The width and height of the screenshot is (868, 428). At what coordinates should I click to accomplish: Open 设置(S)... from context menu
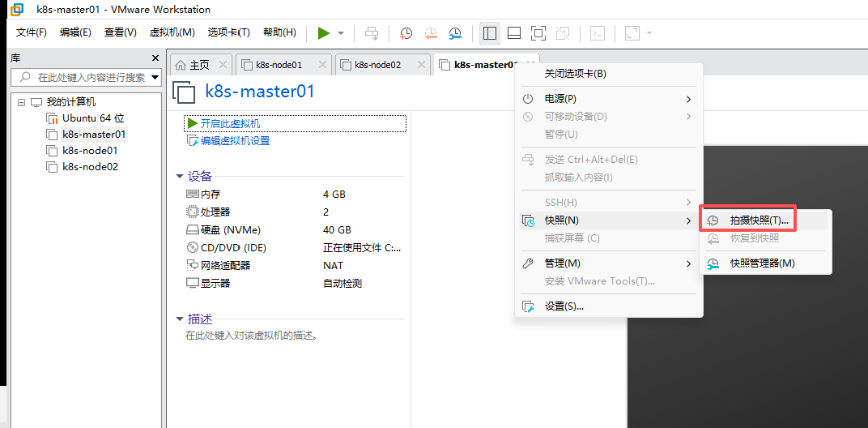click(x=609, y=306)
